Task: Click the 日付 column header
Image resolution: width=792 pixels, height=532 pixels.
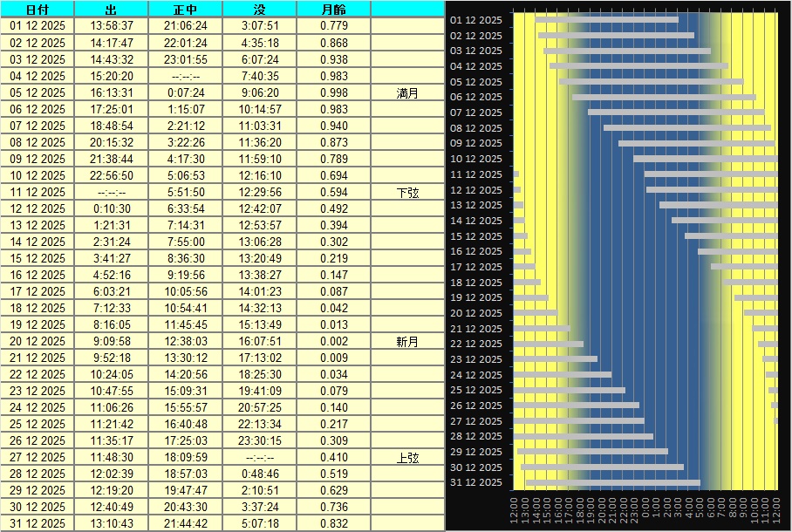Action: click(x=38, y=9)
